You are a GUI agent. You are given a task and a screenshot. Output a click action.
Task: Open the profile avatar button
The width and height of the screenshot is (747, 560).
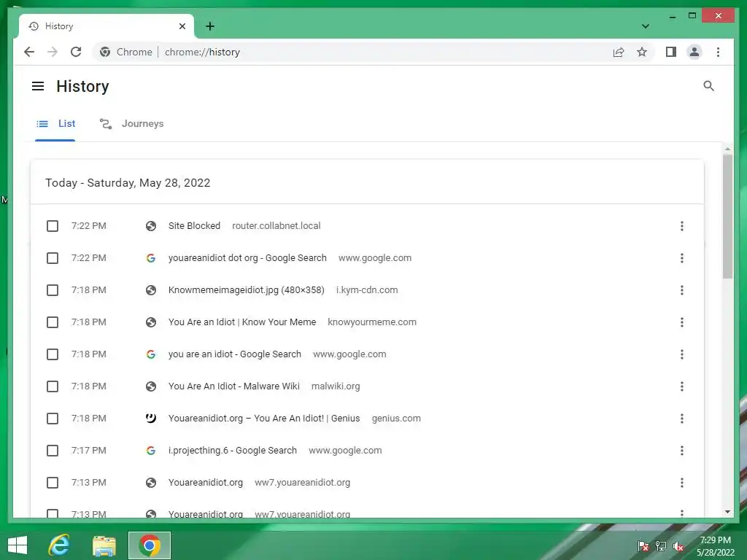pos(694,52)
